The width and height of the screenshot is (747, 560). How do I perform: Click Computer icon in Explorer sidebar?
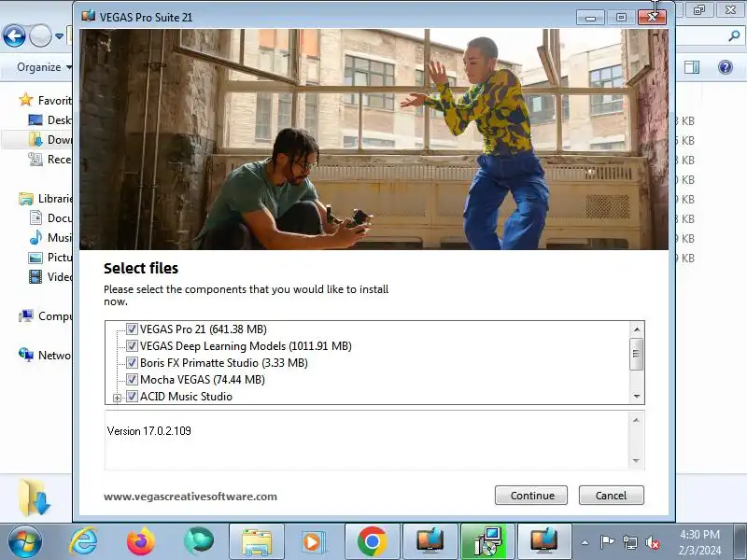click(x=26, y=315)
